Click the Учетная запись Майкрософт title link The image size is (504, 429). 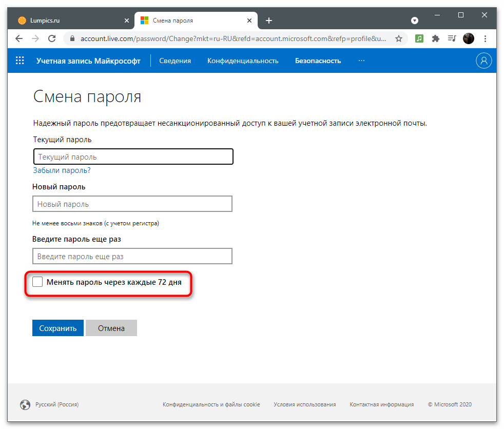(x=88, y=61)
